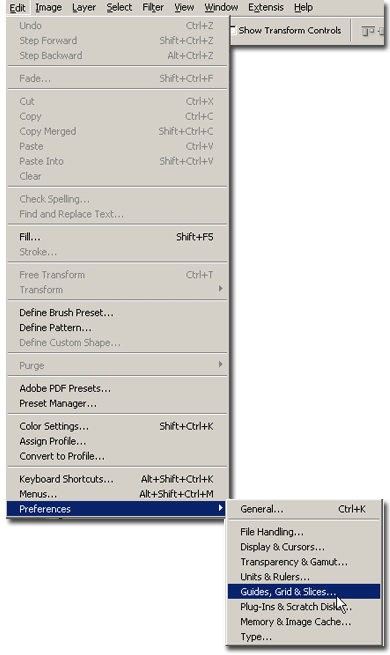Open Display & Cursors... preferences
Screen dimensions: 390x655
pyautogui.click(x=304, y=547)
